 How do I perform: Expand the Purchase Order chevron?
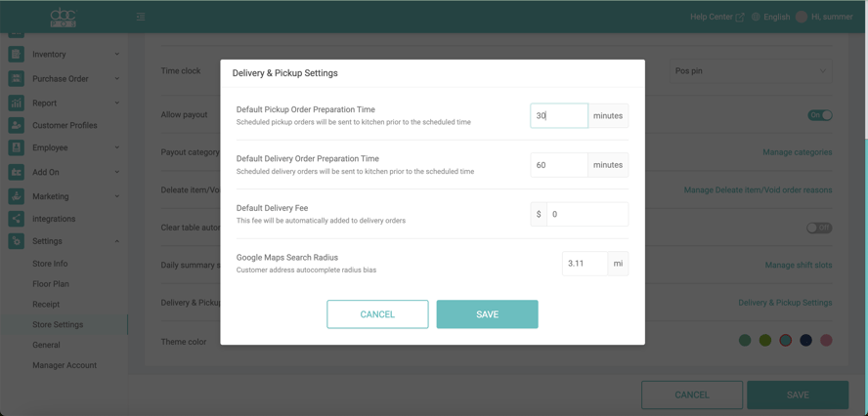click(x=116, y=78)
